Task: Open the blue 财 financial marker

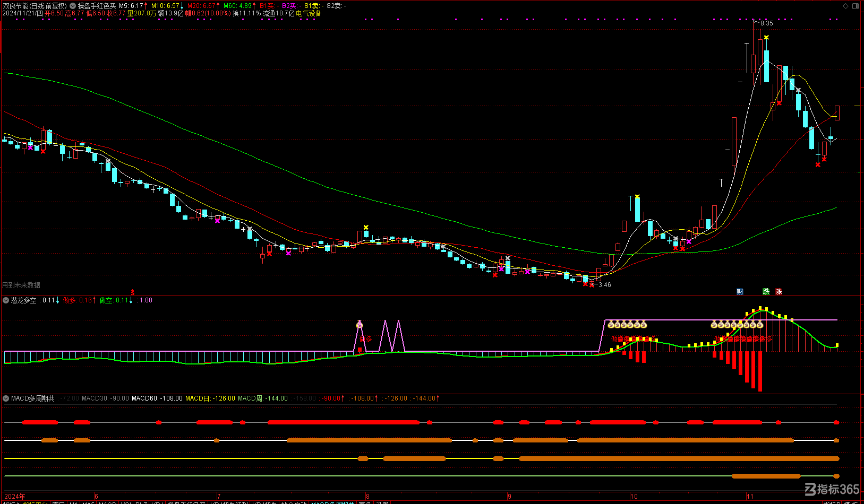Action: 740,292
